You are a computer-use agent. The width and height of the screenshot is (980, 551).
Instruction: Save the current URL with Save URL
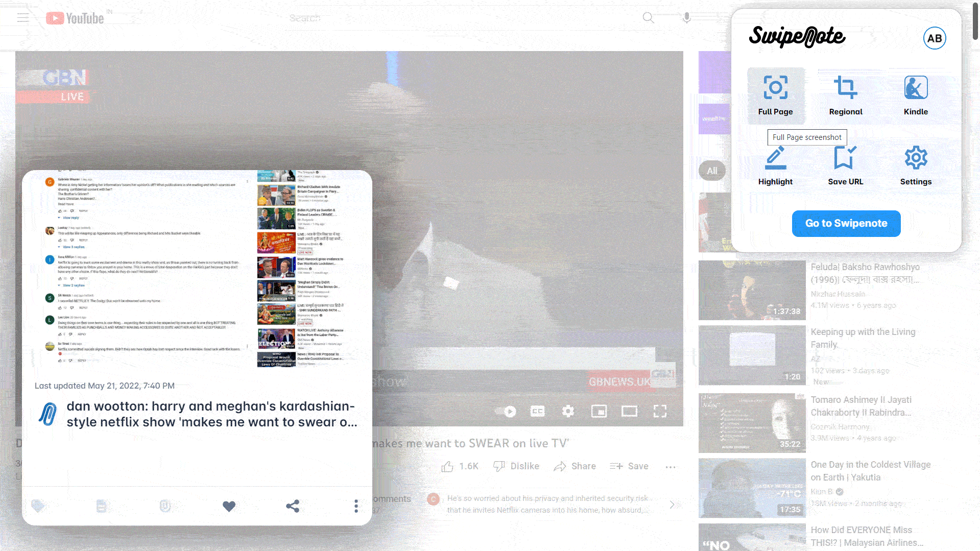coord(846,166)
